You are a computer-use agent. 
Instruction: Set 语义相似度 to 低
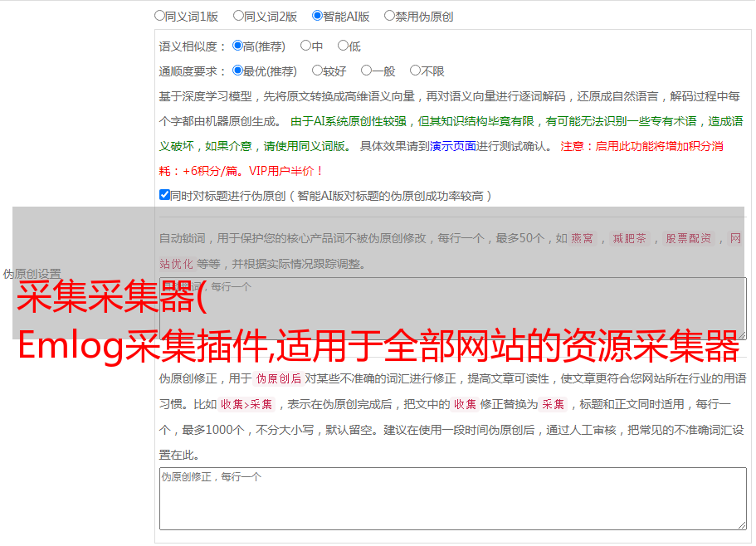click(x=343, y=46)
